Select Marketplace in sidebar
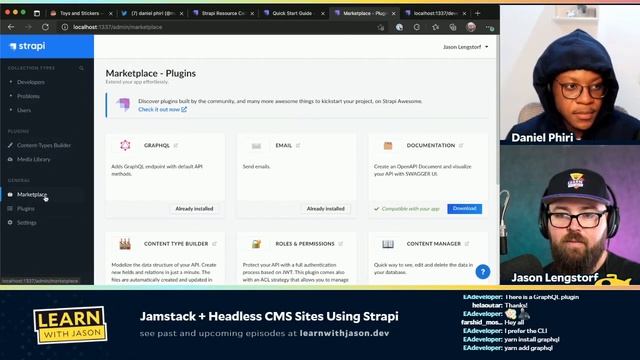Image resolution: width=640 pixels, height=360 pixels. click(x=32, y=195)
